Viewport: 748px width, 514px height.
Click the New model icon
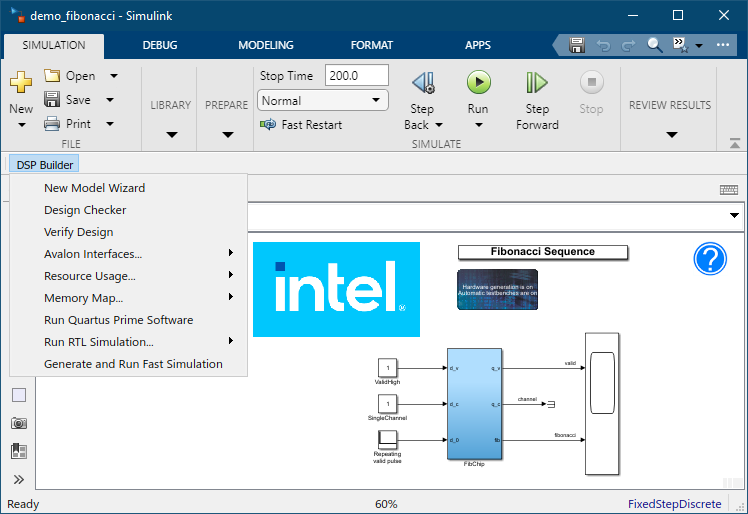[21, 83]
